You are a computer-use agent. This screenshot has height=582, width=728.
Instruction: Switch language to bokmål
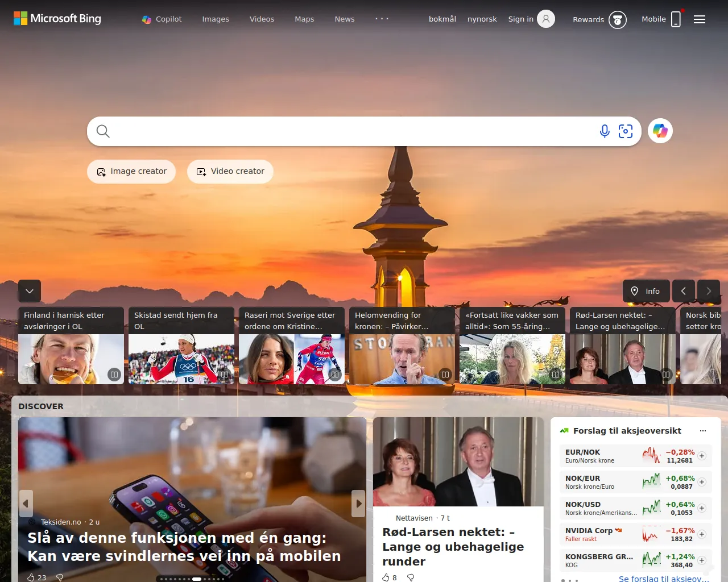[442, 19]
